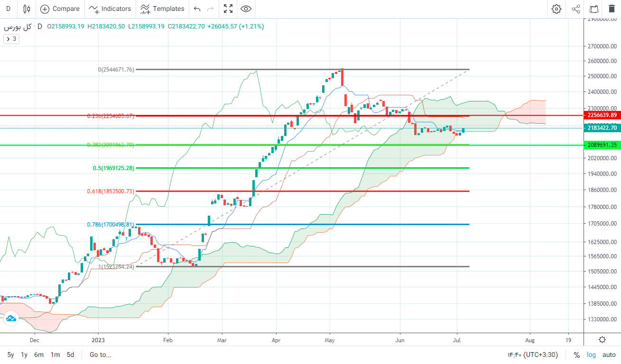Open chart settings via the gear icon

[x=556, y=9]
